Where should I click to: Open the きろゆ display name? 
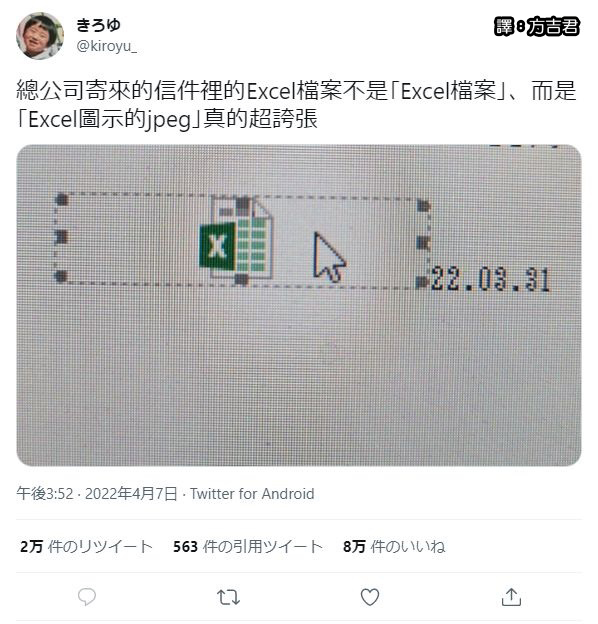click(98, 25)
